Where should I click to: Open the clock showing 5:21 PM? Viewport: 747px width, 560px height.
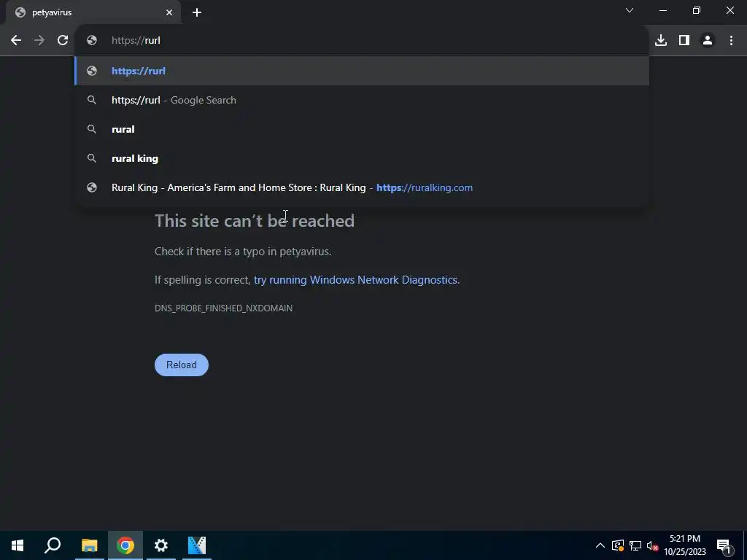685,545
